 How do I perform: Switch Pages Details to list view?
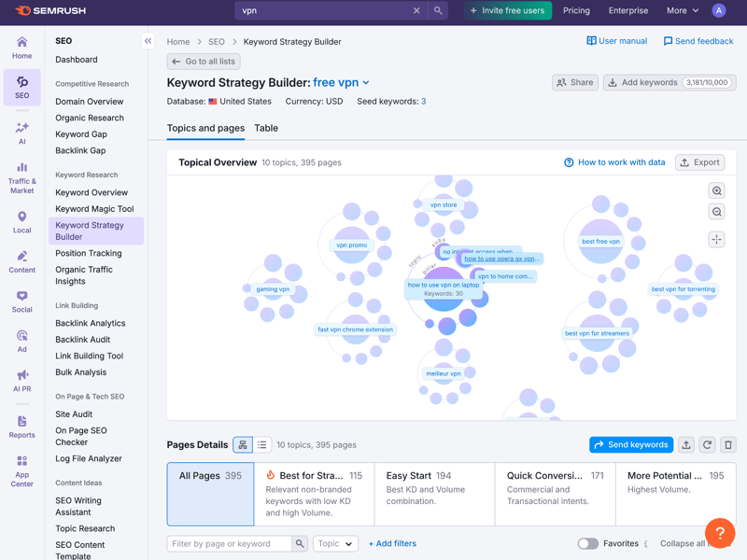click(262, 445)
